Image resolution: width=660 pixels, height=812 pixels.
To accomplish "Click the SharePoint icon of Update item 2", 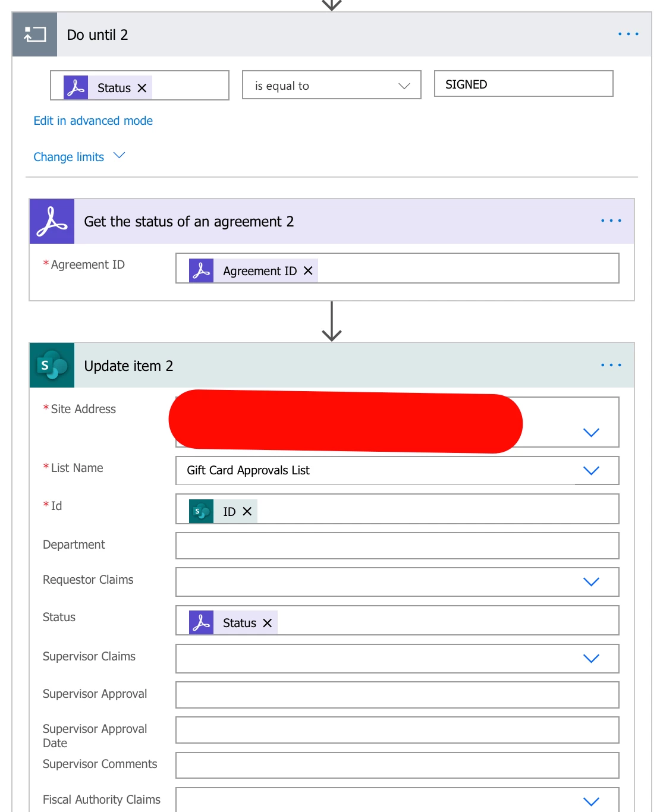I will 52,365.
